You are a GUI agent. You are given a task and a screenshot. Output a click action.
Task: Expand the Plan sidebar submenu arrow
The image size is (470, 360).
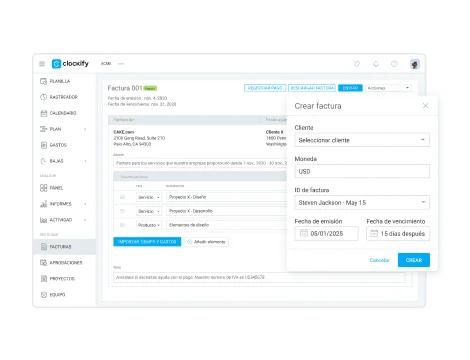coord(85,129)
